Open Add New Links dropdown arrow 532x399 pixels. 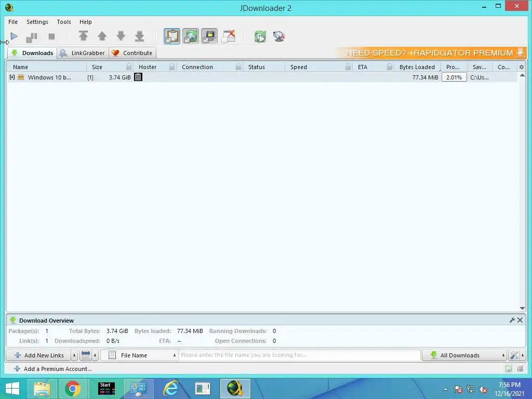pos(74,355)
